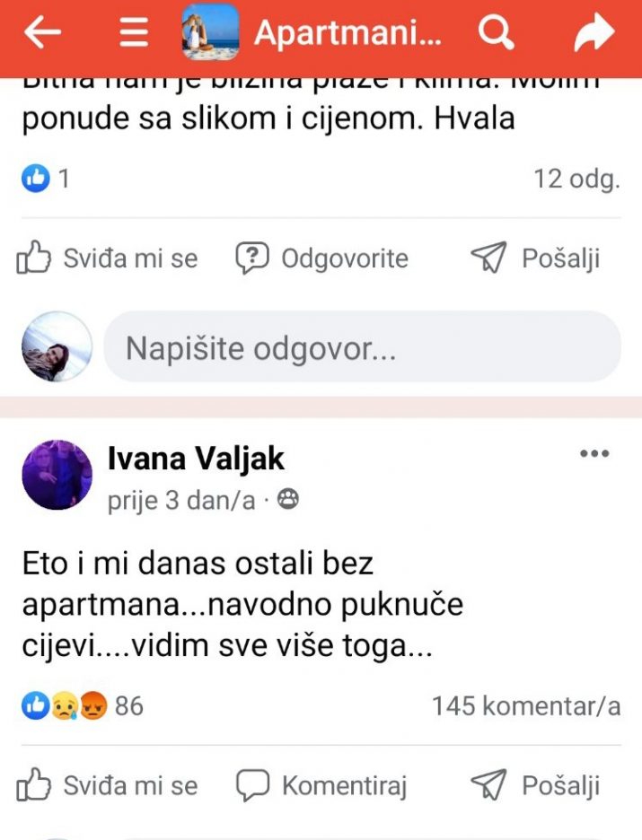Tap the group privacy icon near timestamp
This screenshot has width=642, height=840.
click(x=288, y=500)
